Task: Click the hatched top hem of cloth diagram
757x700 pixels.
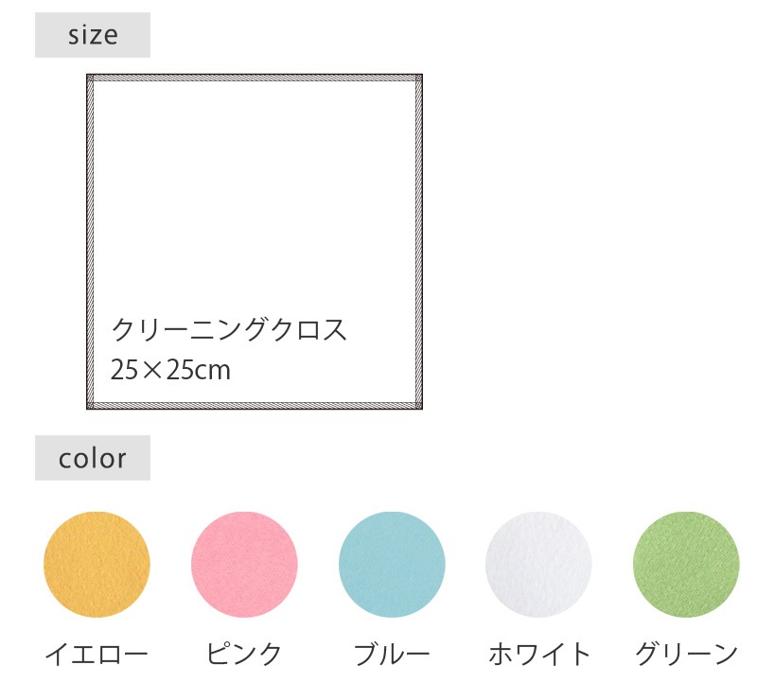Action: 255,79
